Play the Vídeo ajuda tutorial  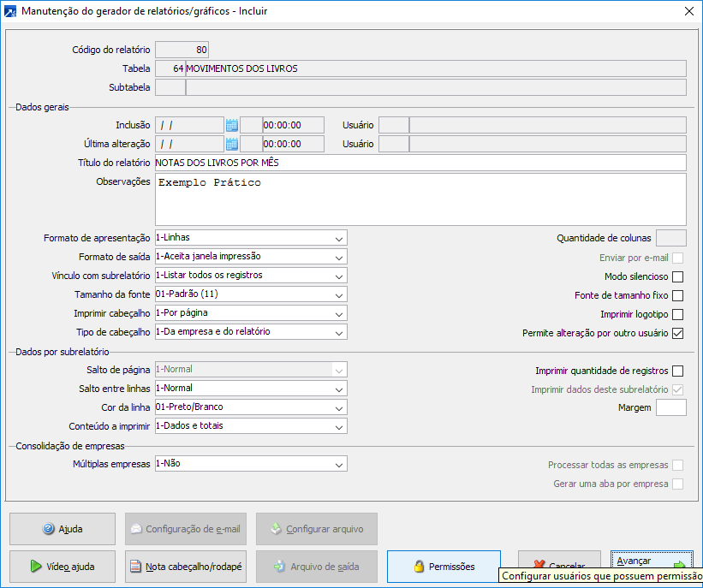pos(62,566)
